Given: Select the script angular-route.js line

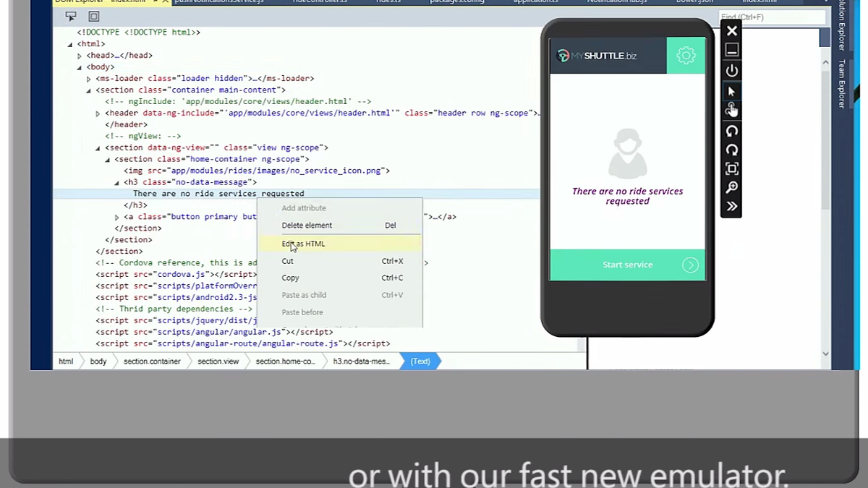Looking at the screenshot, I should tap(243, 344).
